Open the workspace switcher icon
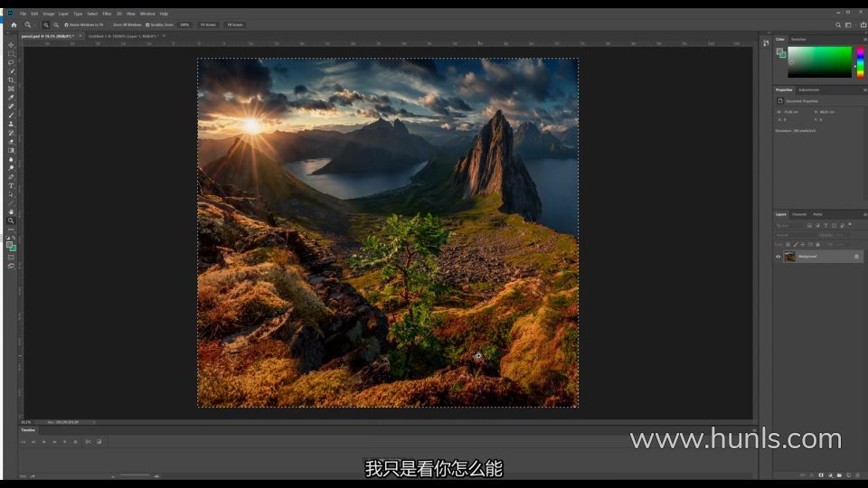This screenshot has height=488, width=868. coord(849,25)
